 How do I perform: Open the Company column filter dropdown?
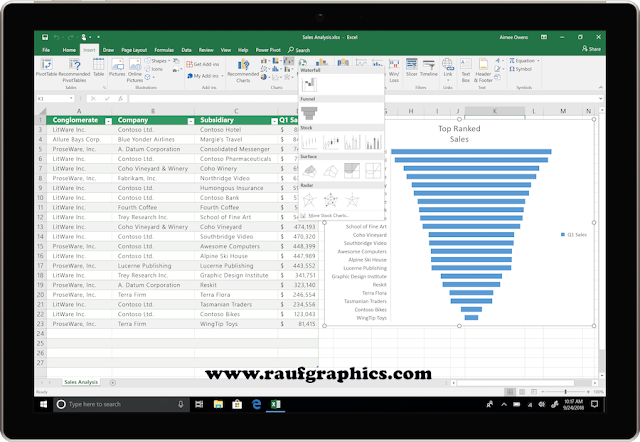coord(191,121)
